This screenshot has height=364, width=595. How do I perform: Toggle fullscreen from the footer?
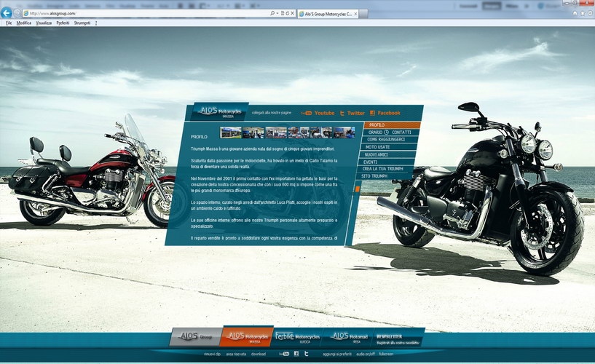pyautogui.click(x=386, y=354)
